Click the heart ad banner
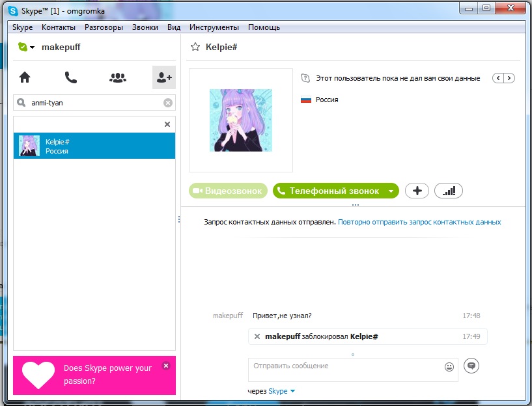532x406 pixels. (94, 375)
